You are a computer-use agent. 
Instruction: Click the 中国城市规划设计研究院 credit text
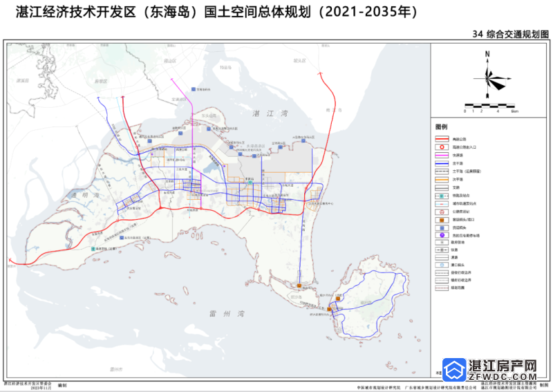point(378,387)
